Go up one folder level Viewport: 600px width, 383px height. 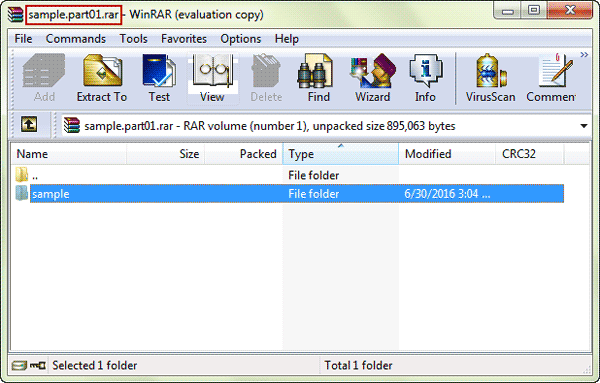coord(29,125)
